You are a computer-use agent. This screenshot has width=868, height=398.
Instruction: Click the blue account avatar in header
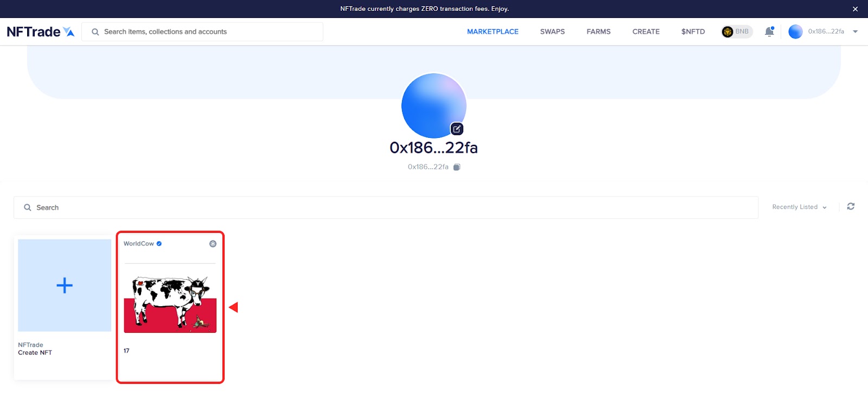click(795, 31)
